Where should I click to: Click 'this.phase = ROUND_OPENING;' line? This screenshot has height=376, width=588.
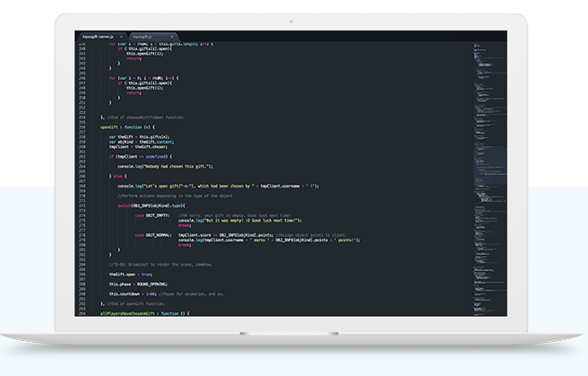[138, 284]
